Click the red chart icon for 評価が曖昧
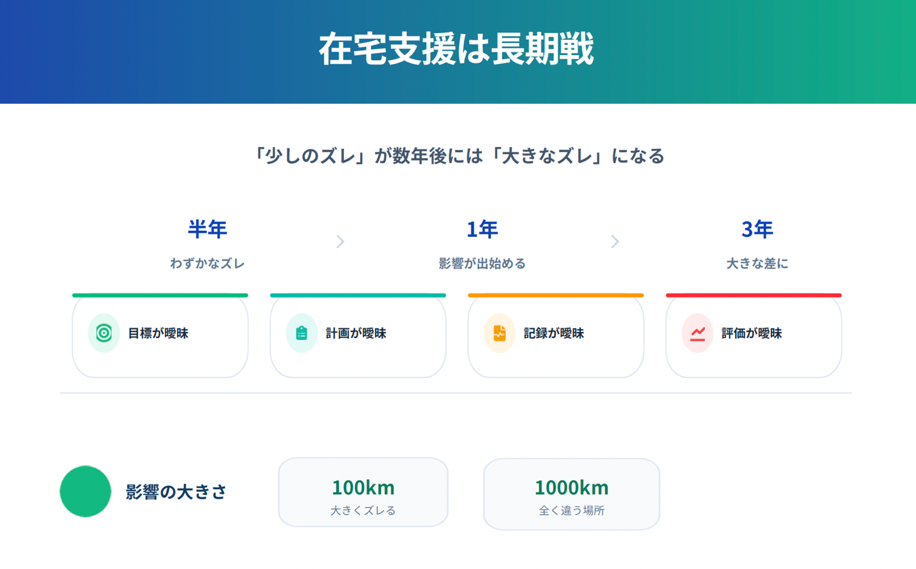 (698, 333)
